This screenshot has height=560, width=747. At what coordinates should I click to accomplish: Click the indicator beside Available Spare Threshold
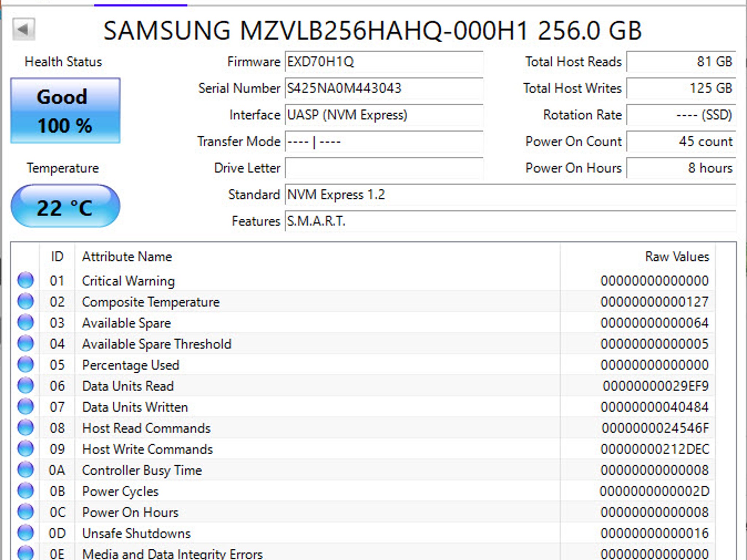(x=25, y=344)
